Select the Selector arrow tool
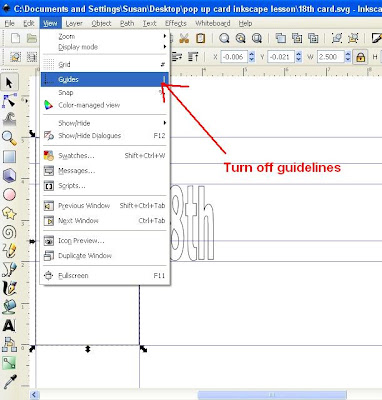Viewport: 382px width, 400px height. 9,82
